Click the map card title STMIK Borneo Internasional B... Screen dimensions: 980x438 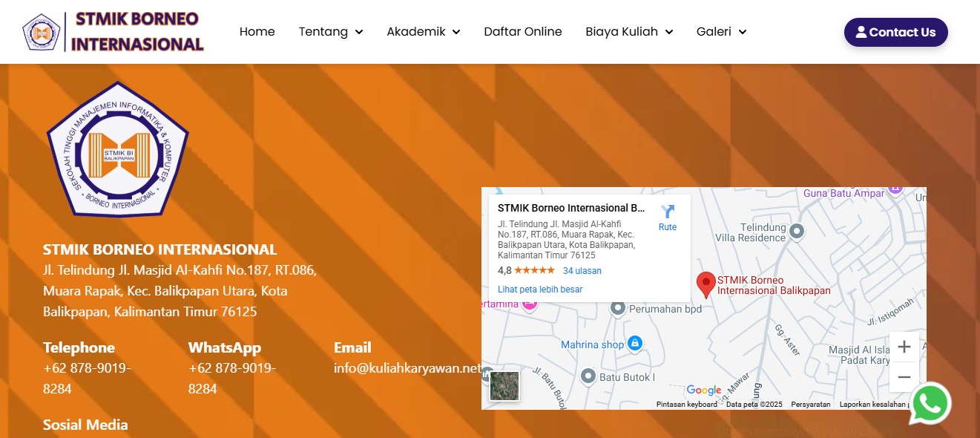[571, 208]
